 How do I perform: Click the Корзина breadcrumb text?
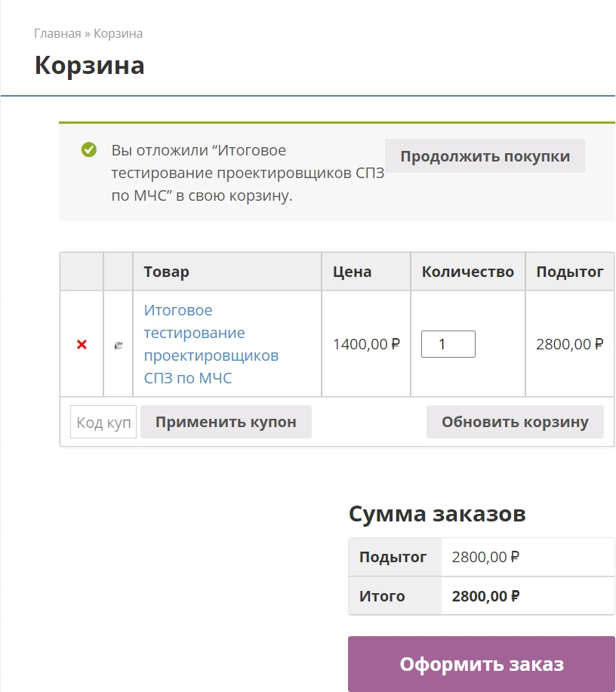(118, 33)
